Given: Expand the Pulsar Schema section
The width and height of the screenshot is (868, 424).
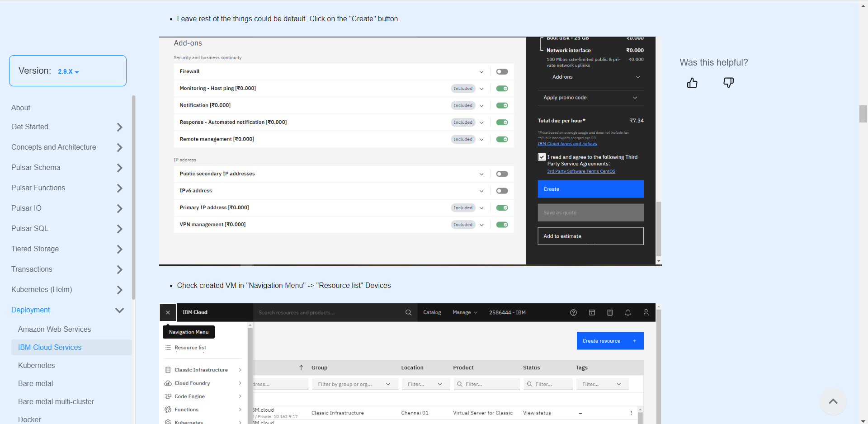Looking at the screenshot, I should (119, 168).
